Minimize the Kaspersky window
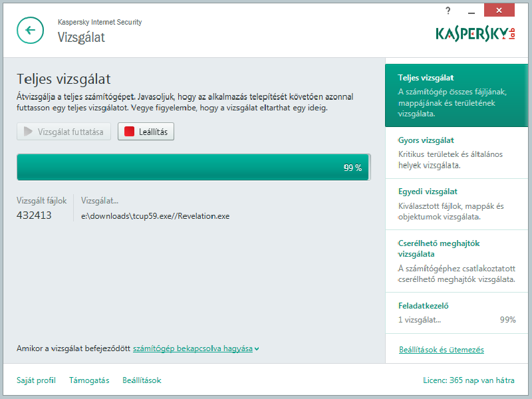Screen dimensions: 532x399 [x=471, y=13]
